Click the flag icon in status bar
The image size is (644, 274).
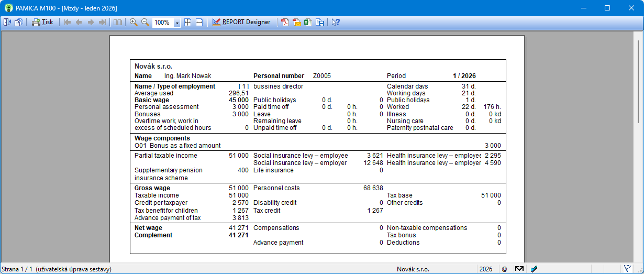(627, 269)
